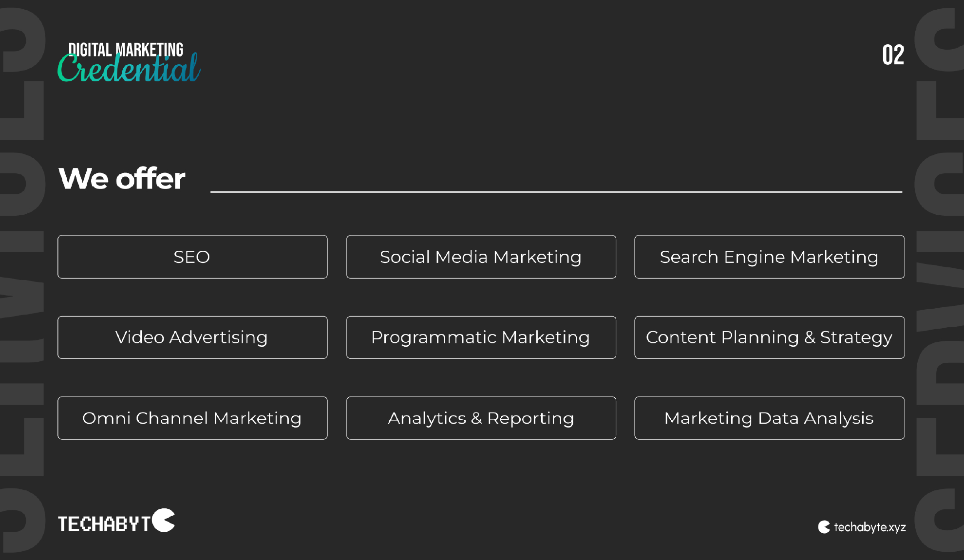Image resolution: width=964 pixels, height=560 pixels.
Task: Select the Analytics & Reporting box
Action: click(x=481, y=418)
